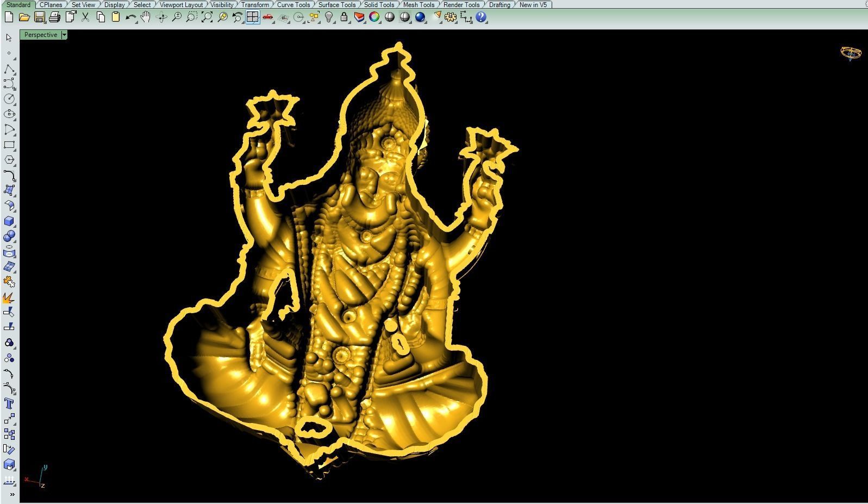The image size is (868, 504).
Task: Click the Explode tool icon
Action: click(x=9, y=297)
